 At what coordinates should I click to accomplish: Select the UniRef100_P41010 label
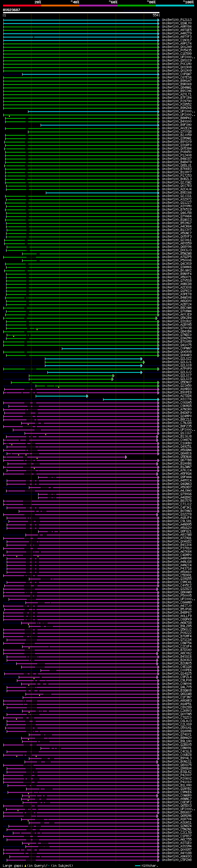177,782
